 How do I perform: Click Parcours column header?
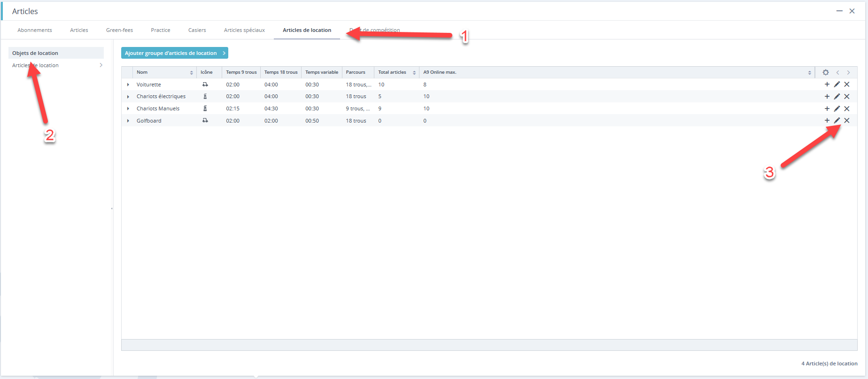[x=358, y=72]
